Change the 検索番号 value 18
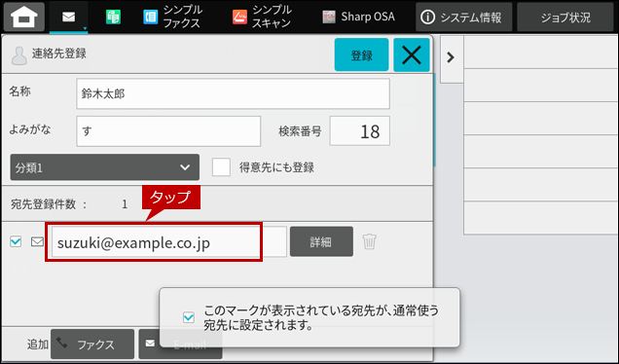 [x=360, y=131]
